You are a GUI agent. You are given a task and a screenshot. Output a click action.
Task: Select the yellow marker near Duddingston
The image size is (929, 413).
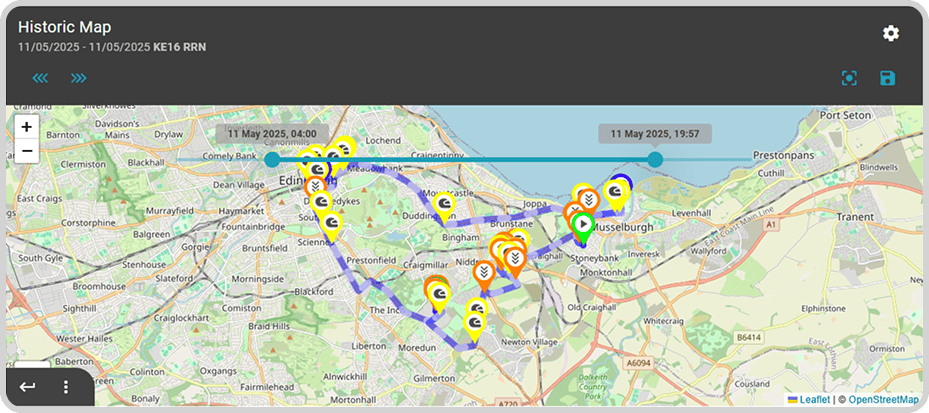pyautogui.click(x=443, y=203)
